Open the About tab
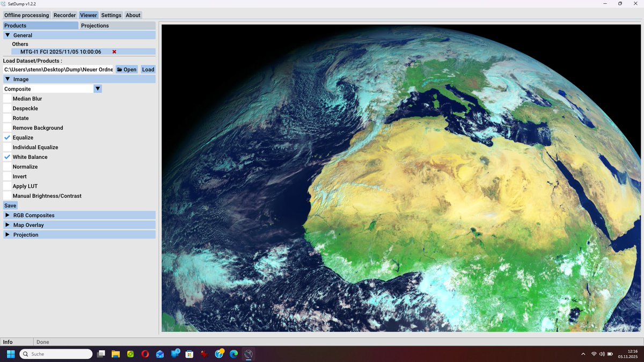The width and height of the screenshot is (644, 362). 133,15
